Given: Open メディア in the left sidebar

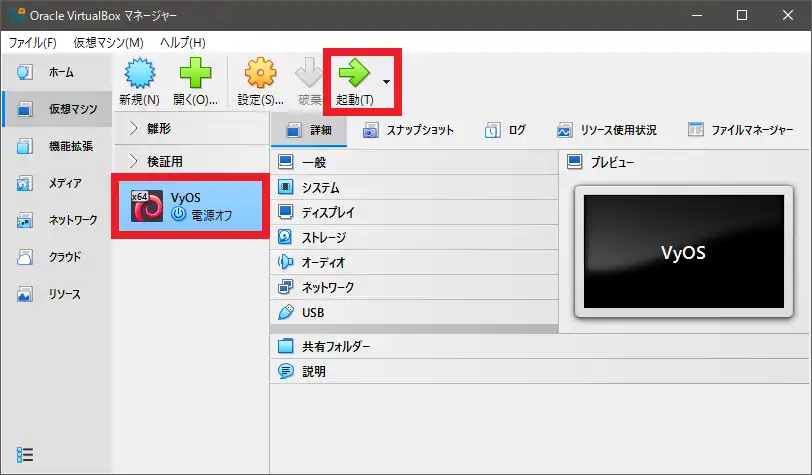Looking at the screenshot, I should [x=57, y=183].
